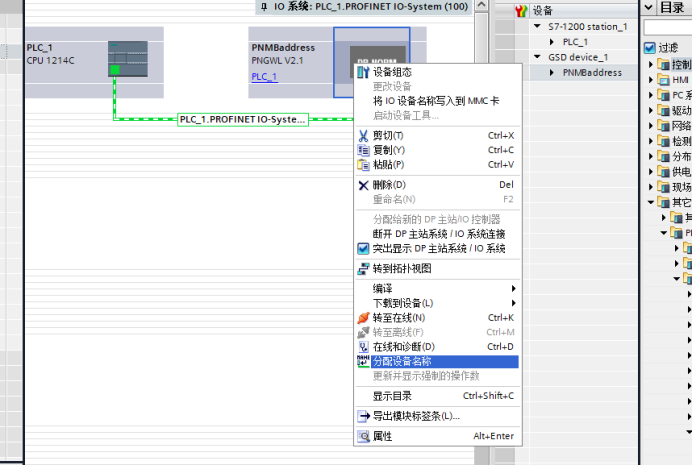
Task: Collapse the S7-1200 station_1 tree node
Action: tap(537, 26)
